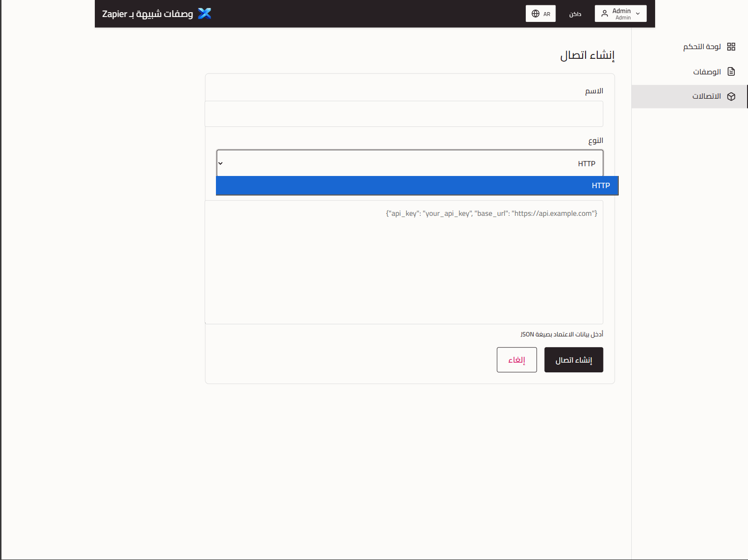Viewport: 748px width, 560px height.
Task: Click the JSON credentials textarea
Action: (x=404, y=262)
